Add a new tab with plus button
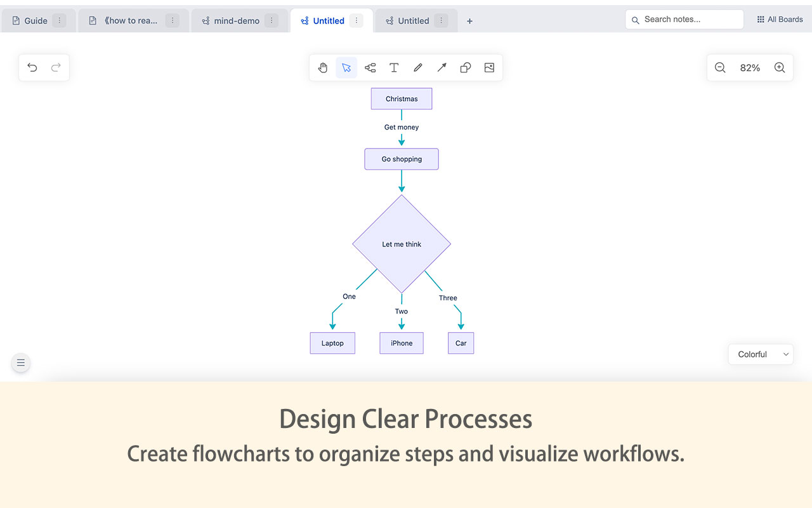This screenshot has width=812, height=508. click(469, 21)
